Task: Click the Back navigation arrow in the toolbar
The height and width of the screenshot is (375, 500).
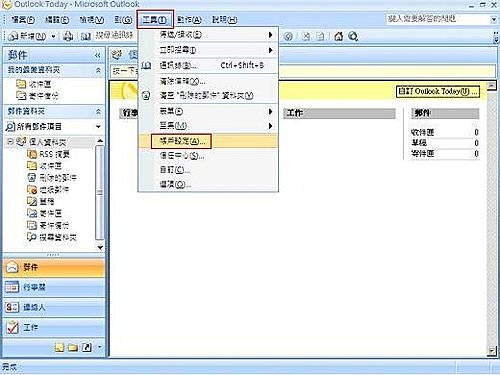Action: point(289,36)
